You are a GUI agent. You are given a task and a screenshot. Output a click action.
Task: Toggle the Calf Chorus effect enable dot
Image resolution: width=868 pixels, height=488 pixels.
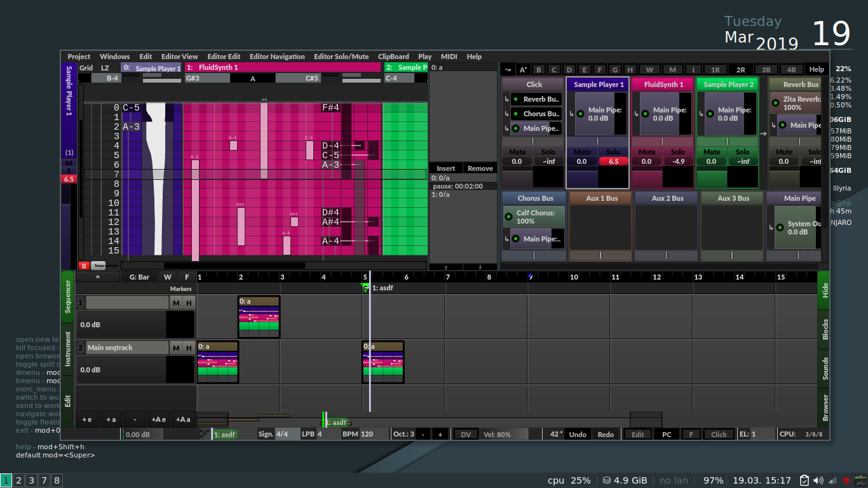pyautogui.click(x=508, y=217)
